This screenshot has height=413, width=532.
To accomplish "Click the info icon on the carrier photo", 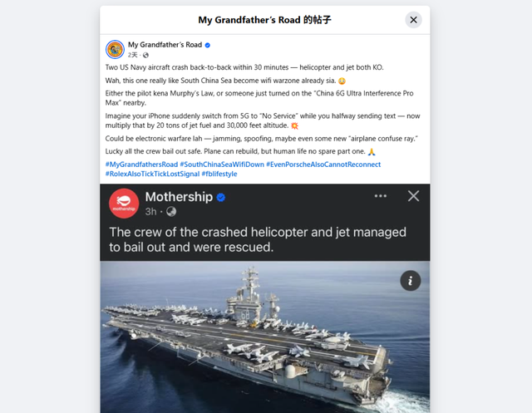I will click(x=411, y=280).
